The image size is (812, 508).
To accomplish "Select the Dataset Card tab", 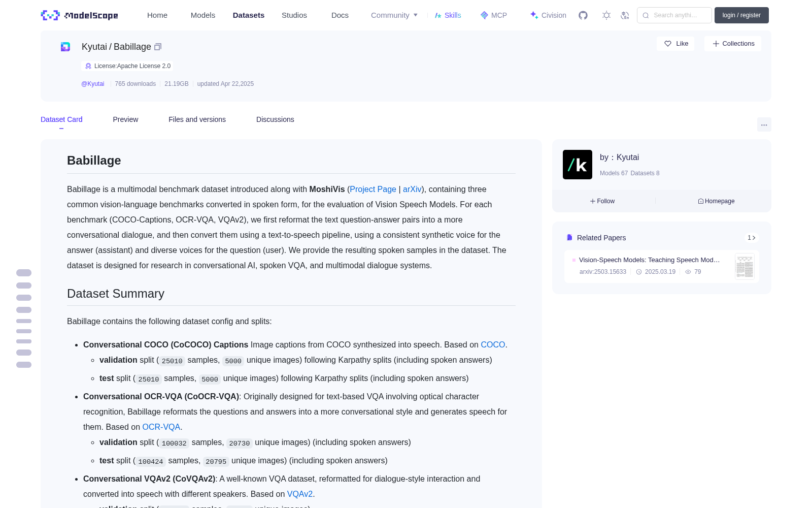I will pos(61,119).
